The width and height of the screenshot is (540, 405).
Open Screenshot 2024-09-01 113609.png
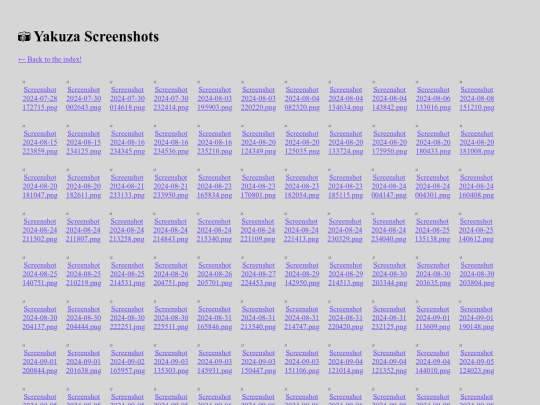pyautogui.click(x=433, y=318)
